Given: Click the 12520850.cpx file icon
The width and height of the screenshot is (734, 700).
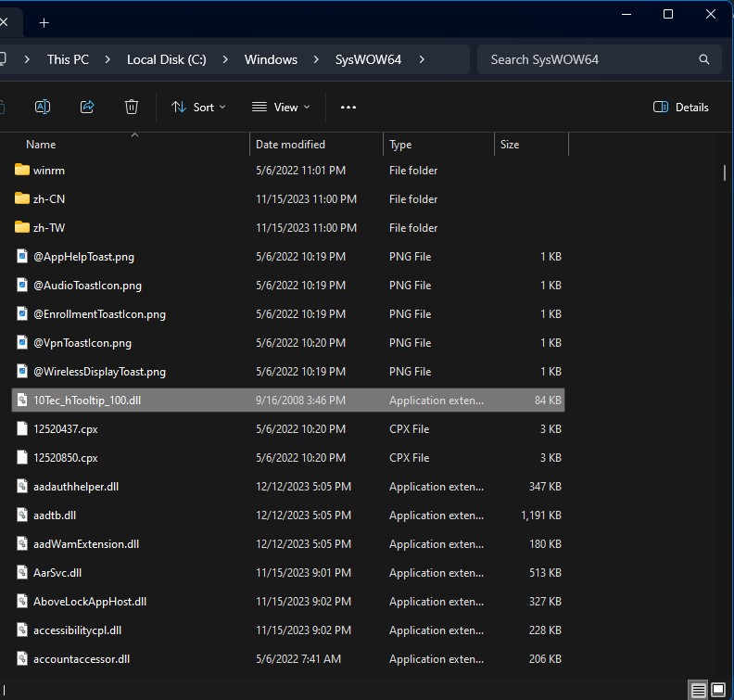Looking at the screenshot, I should [22, 457].
